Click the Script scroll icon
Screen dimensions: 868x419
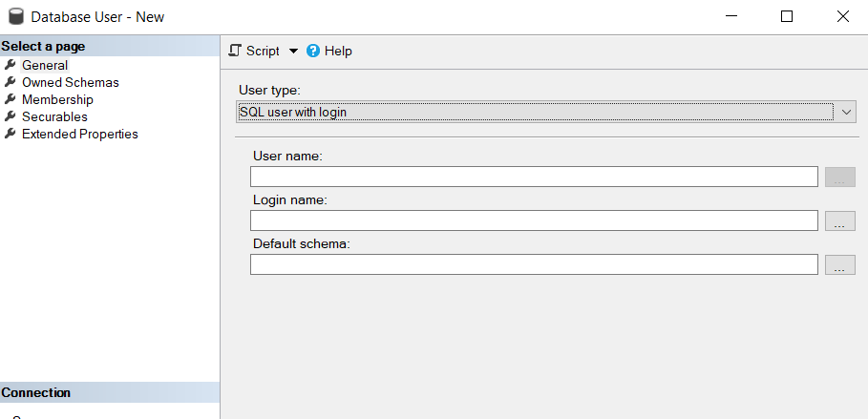click(x=235, y=51)
